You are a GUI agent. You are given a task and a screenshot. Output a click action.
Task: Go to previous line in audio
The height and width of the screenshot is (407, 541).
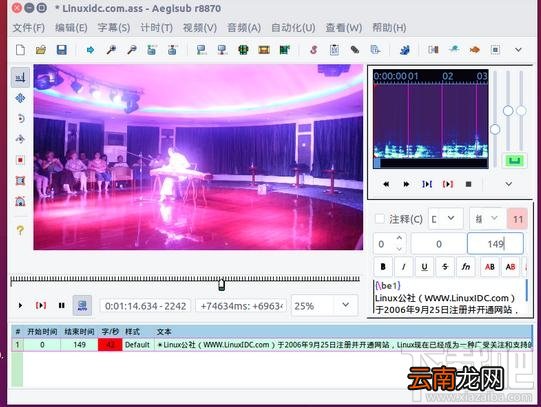(x=386, y=184)
